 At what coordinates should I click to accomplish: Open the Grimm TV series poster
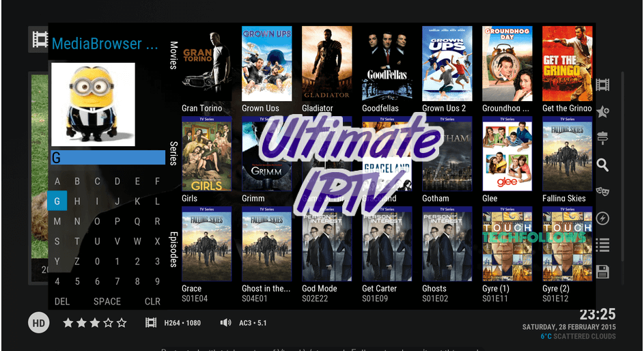266,154
